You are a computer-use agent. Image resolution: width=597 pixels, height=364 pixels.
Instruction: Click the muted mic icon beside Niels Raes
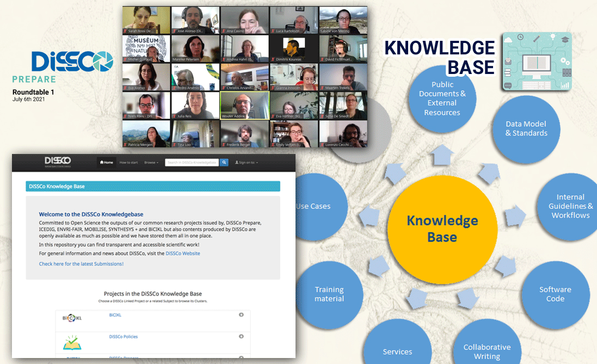pyautogui.click(x=125, y=116)
